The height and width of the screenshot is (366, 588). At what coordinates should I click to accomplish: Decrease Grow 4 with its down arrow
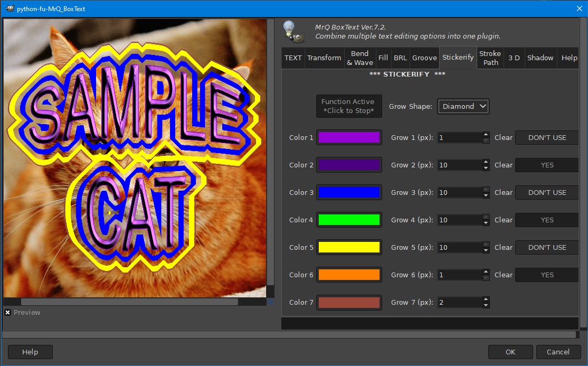(486, 223)
